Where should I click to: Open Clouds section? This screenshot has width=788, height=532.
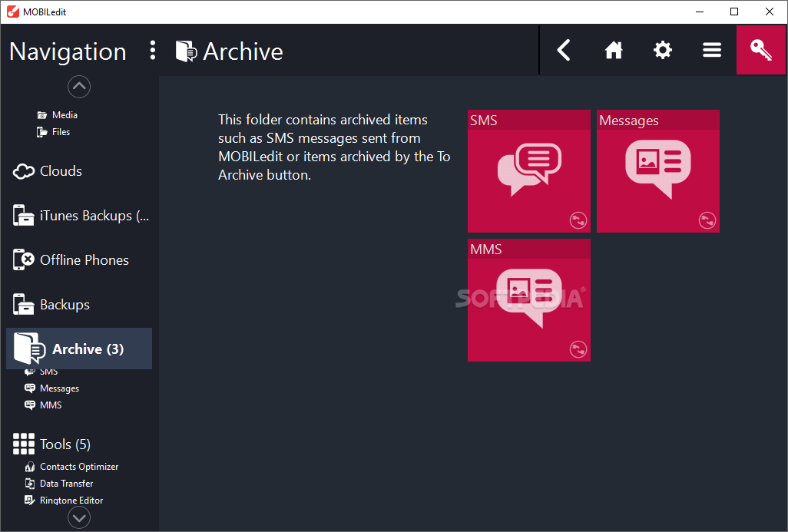point(48,171)
